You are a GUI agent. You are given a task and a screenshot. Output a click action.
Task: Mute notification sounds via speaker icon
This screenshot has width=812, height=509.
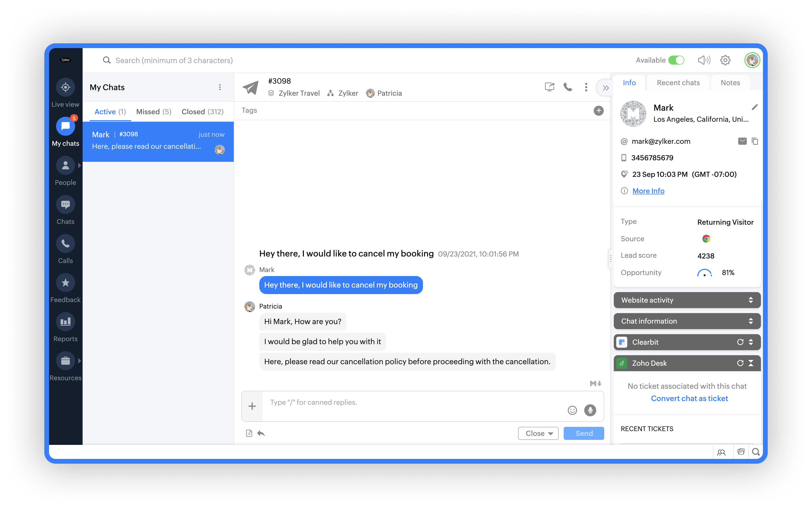point(704,60)
